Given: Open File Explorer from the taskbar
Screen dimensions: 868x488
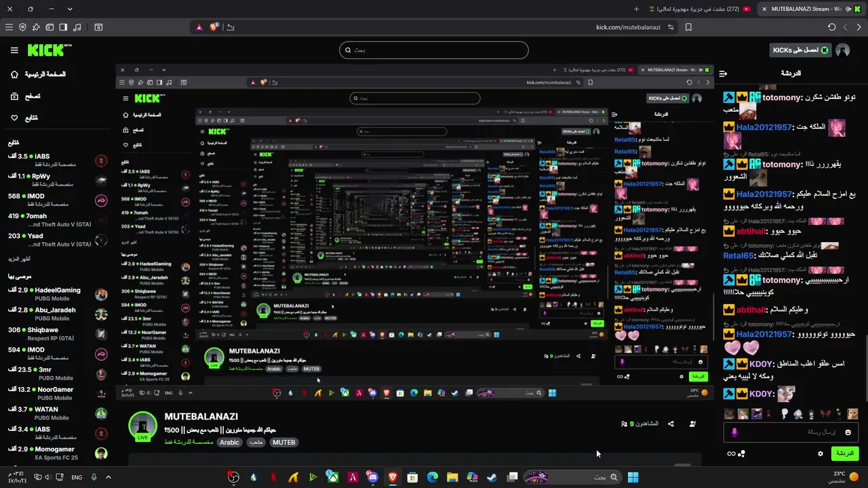Looking at the screenshot, I should click(452, 477).
